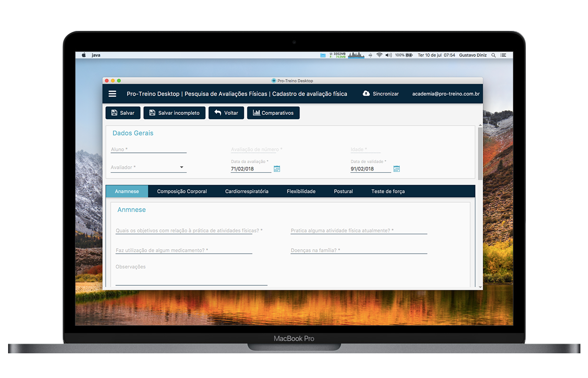Click the vertical scrollbar thumb
The image size is (588, 378).
(x=480, y=154)
